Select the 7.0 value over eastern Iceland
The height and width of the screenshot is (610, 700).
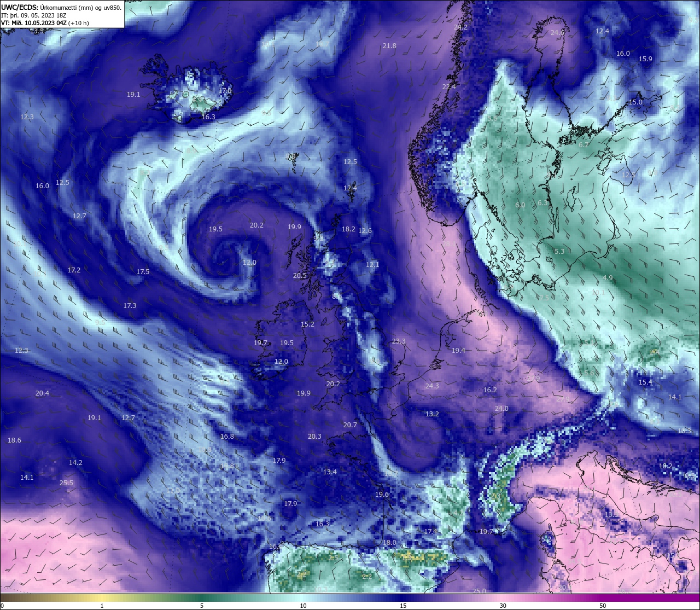pyautogui.click(x=226, y=90)
